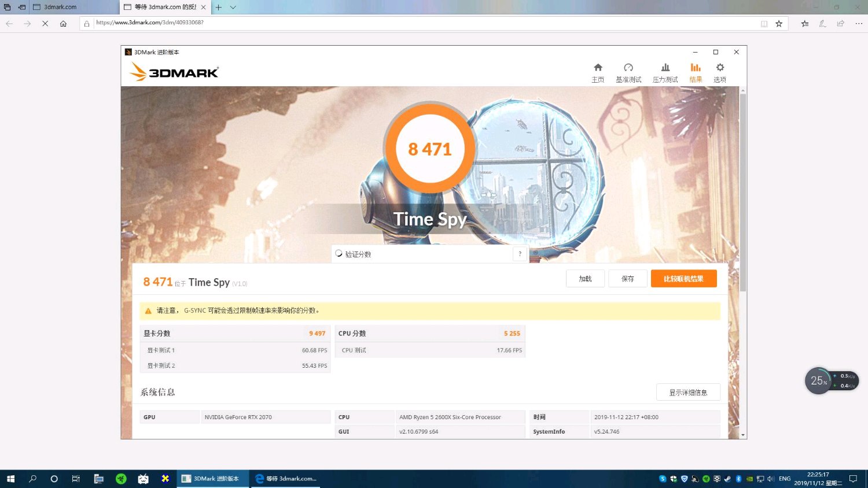Open the Edge favorites hub
The height and width of the screenshot is (488, 868).
[804, 24]
